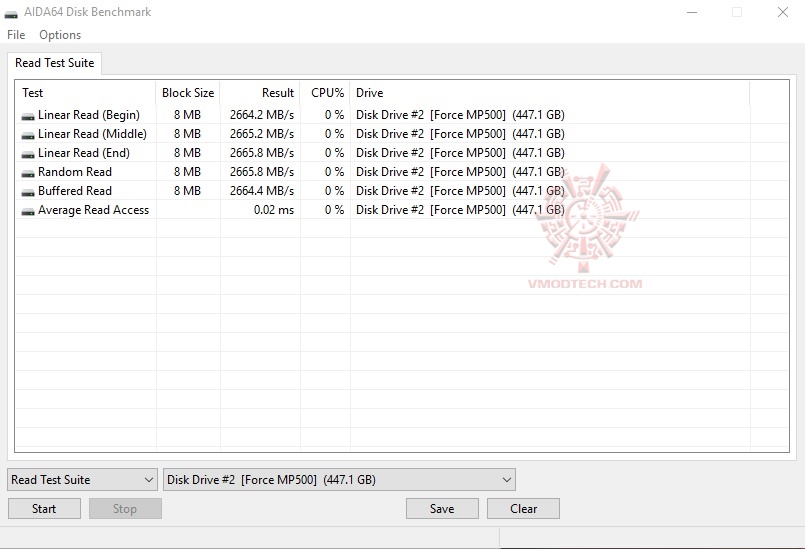Sort by the Drive column header
The height and width of the screenshot is (549, 805).
(550, 93)
